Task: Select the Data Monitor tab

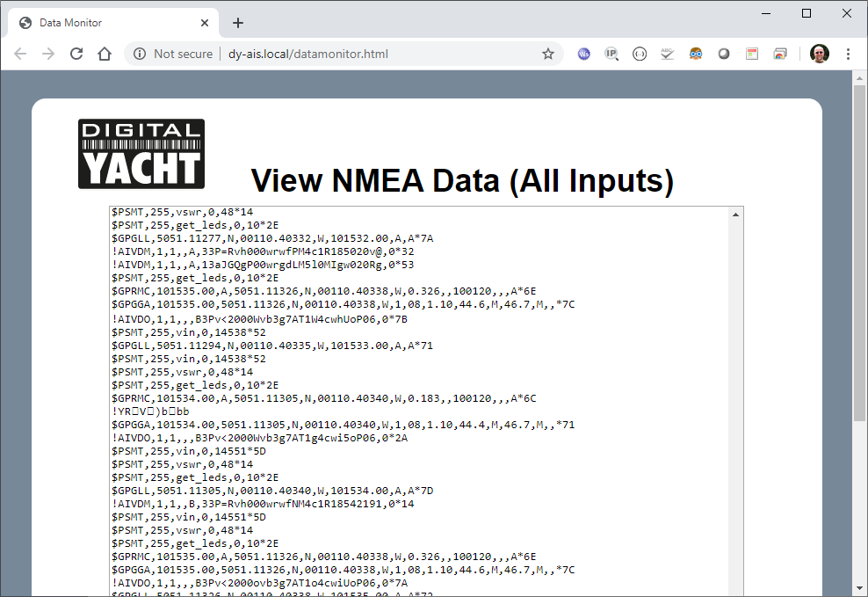Action: pos(105,23)
